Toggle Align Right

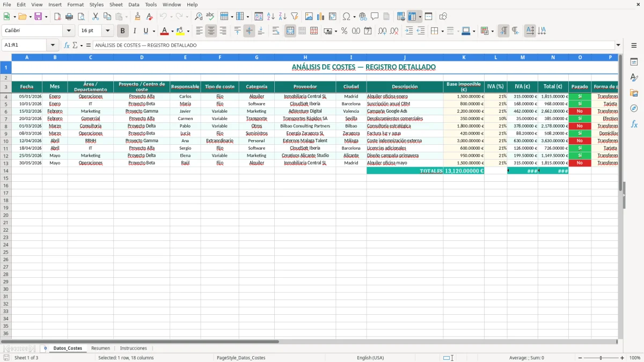coord(223,31)
